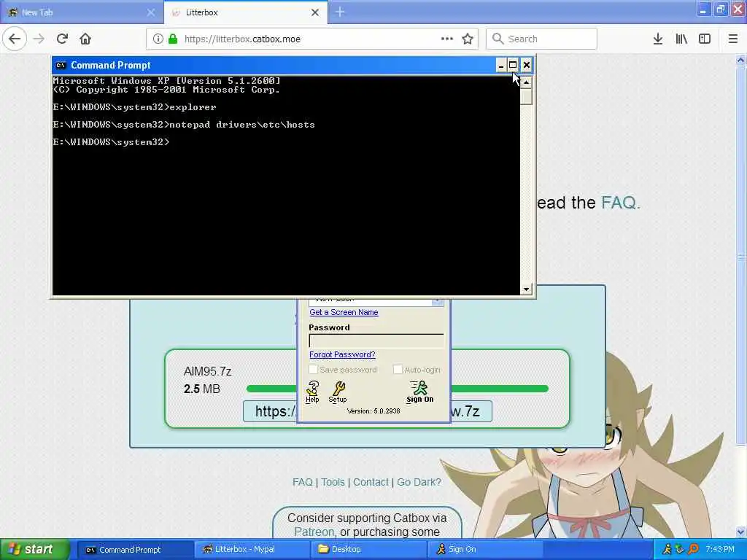
Task: Open the library bookshelf icon
Action: [x=681, y=39]
